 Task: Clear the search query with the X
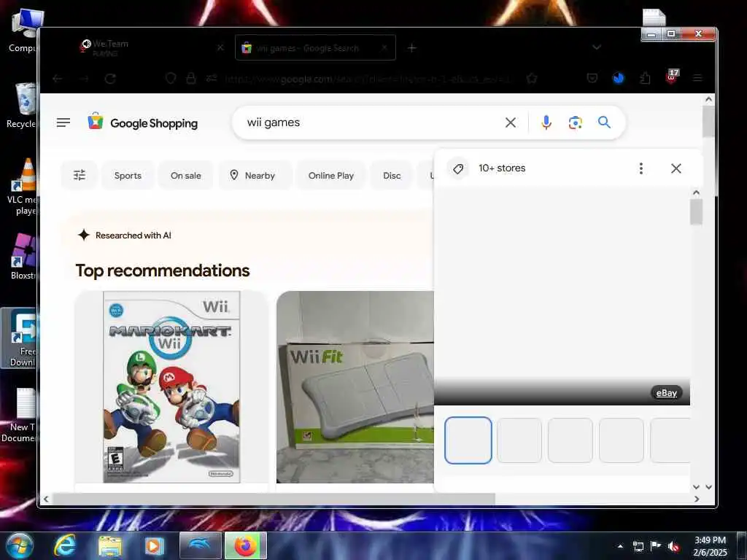pos(510,122)
